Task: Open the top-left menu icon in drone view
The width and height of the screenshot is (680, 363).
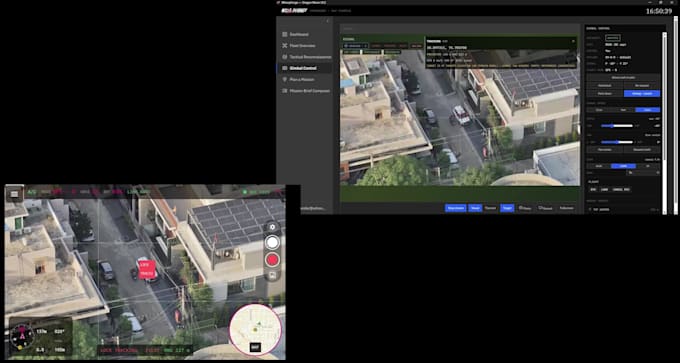Action: tap(14, 193)
